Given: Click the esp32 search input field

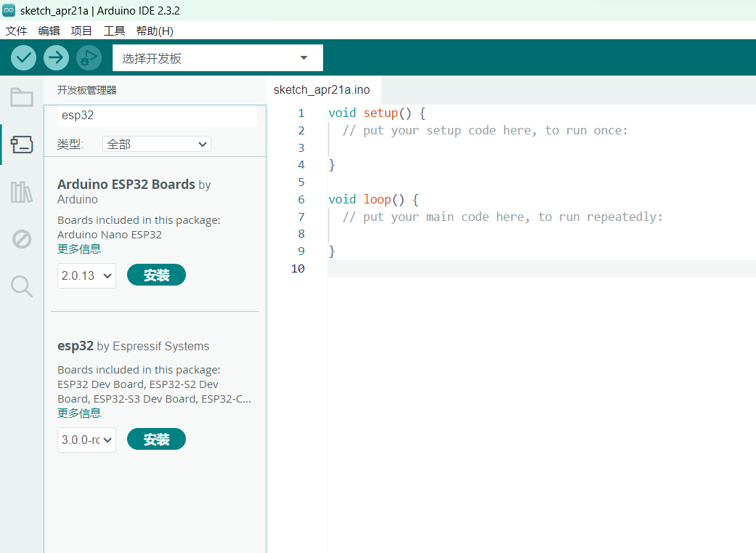Looking at the screenshot, I should [157, 116].
